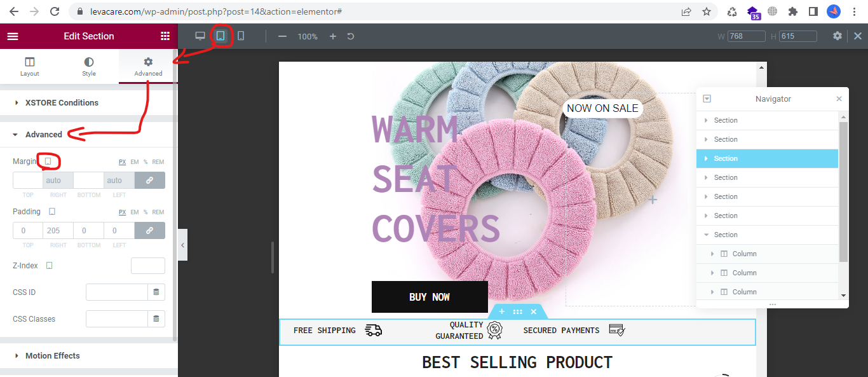Share this page icon in address bar
868x377 pixels.
(686, 11)
